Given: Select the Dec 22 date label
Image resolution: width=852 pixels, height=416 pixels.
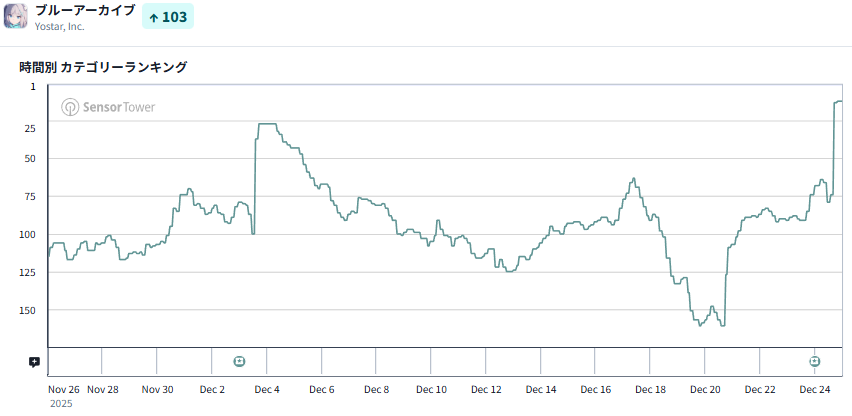Looking at the screenshot, I should pos(760,390).
